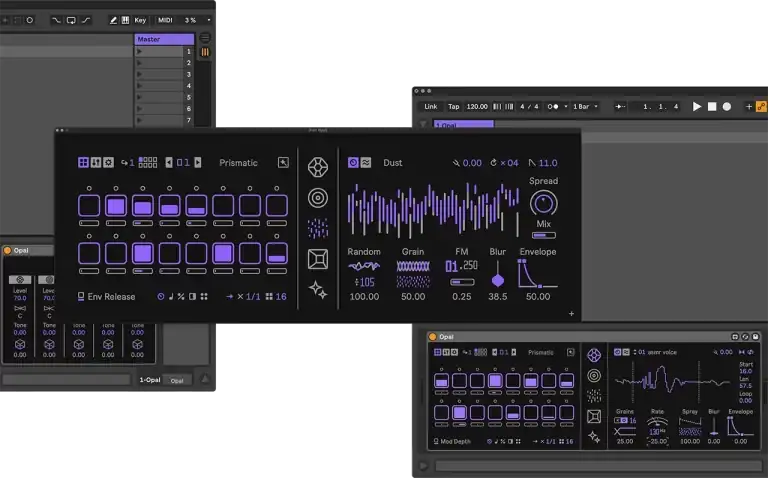This screenshot has height=478, width=768.
Task: Click the preset save icon beside Prismatic
Action: point(283,163)
